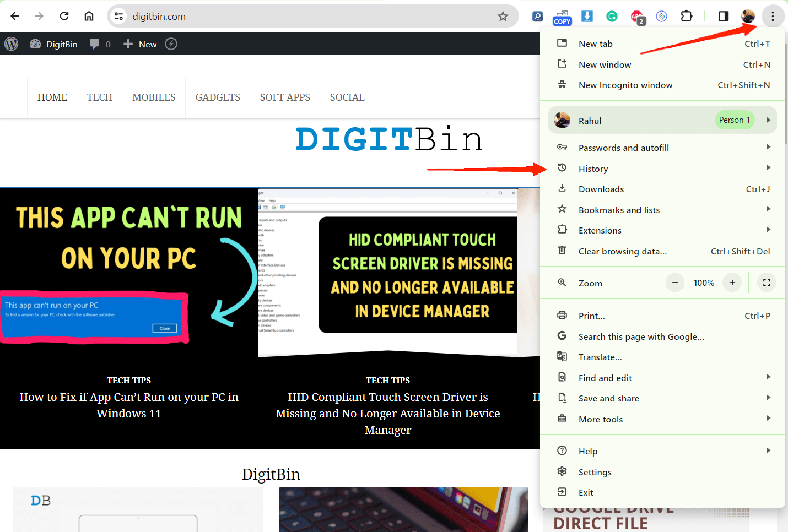Click New in the WordPress admin bar
Image resolution: width=788 pixels, height=532 pixels.
(x=140, y=44)
